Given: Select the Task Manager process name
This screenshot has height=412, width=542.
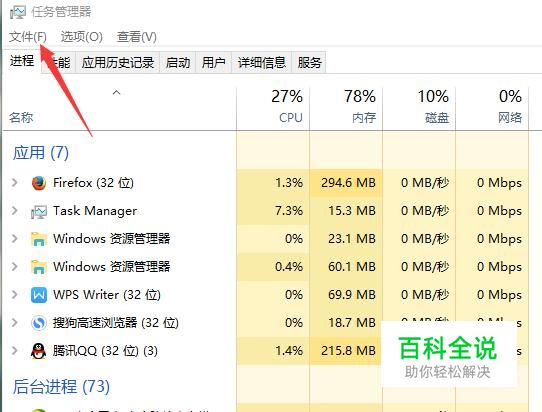Looking at the screenshot, I should (x=95, y=210).
